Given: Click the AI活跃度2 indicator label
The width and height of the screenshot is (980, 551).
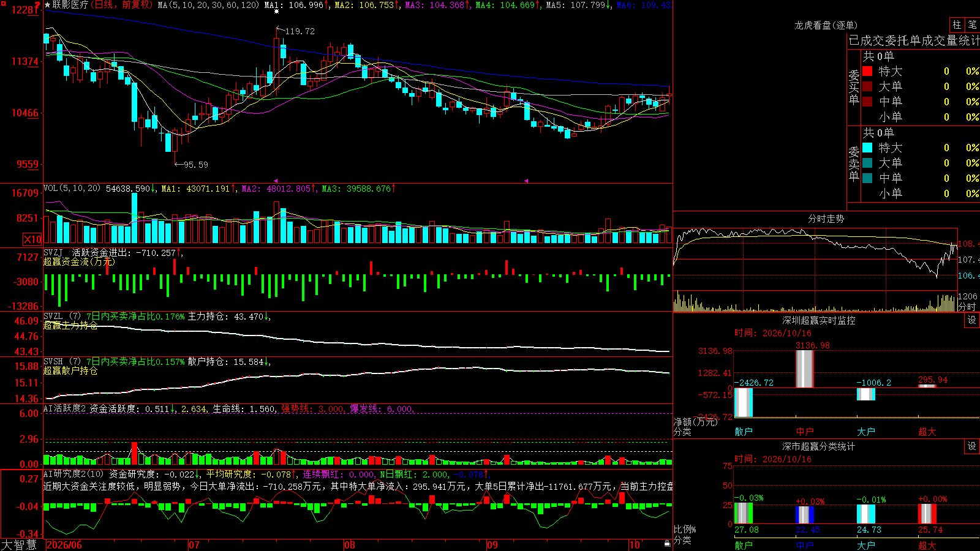Looking at the screenshot, I should coord(65,408).
